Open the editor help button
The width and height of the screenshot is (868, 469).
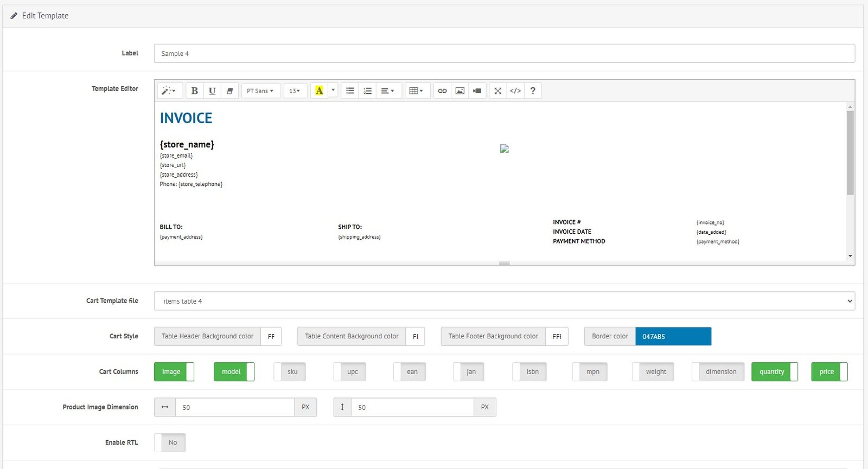[533, 91]
